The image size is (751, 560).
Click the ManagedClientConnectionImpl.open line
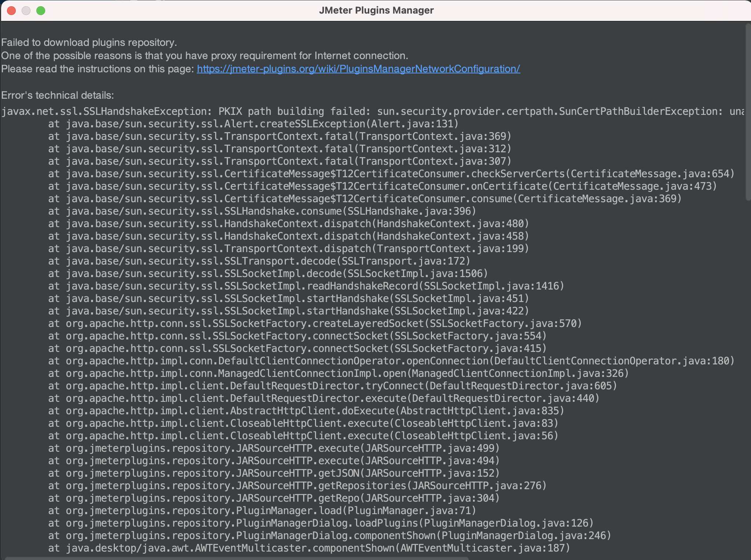pos(338,373)
